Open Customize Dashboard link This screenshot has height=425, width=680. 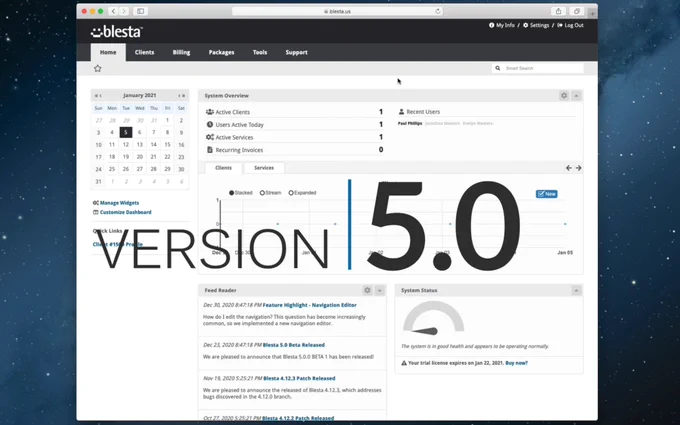(125, 212)
